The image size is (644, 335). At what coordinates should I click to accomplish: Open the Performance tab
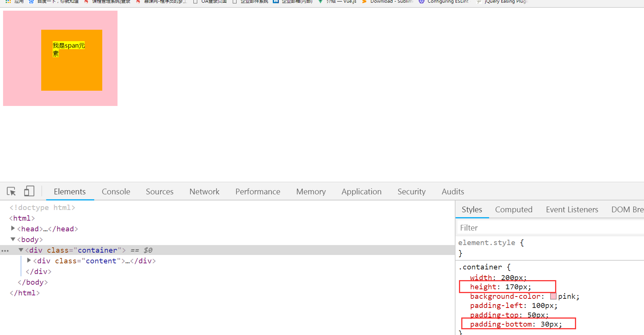tap(258, 191)
